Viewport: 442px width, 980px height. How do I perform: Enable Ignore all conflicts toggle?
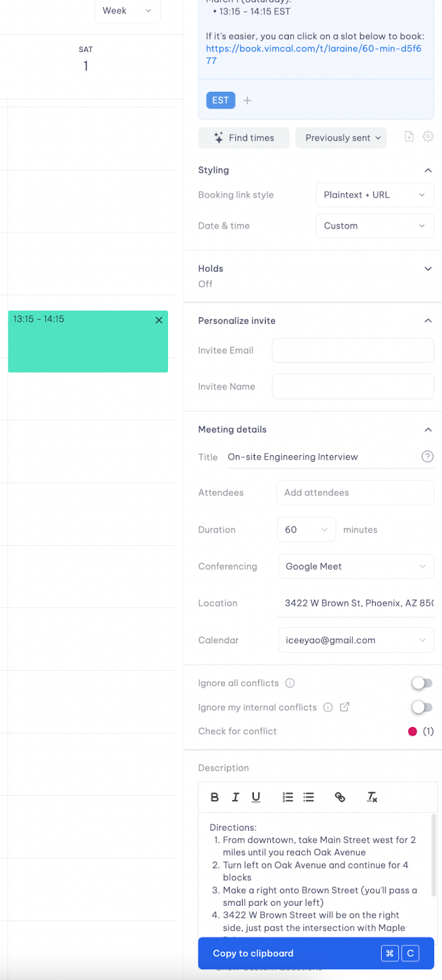422,683
